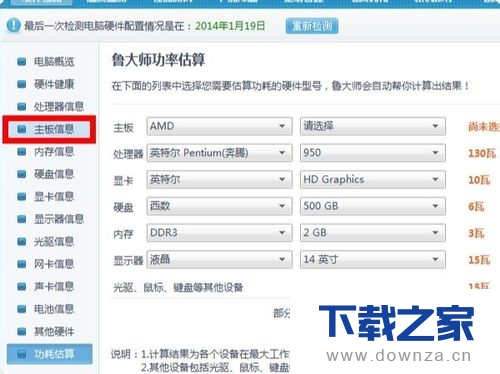Select 处理器信息 in the sidebar

click(x=59, y=107)
